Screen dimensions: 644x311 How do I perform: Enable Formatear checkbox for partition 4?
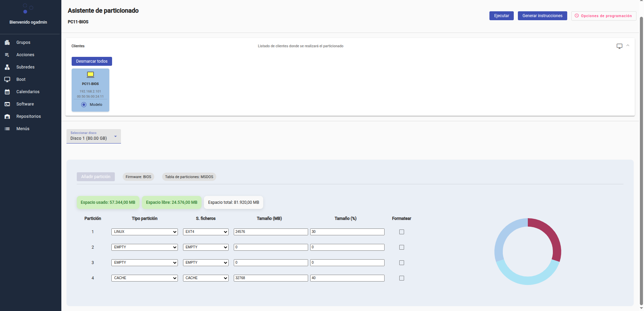(x=402, y=278)
